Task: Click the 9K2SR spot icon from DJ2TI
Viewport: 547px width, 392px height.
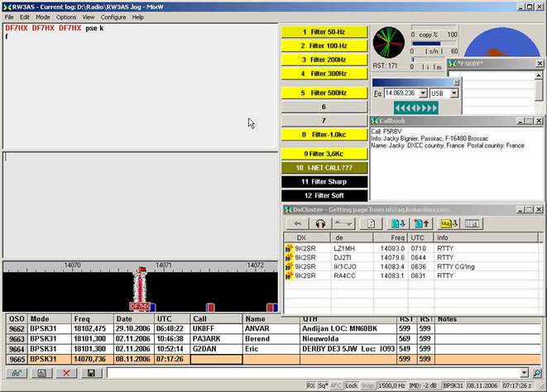Action: (x=289, y=257)
